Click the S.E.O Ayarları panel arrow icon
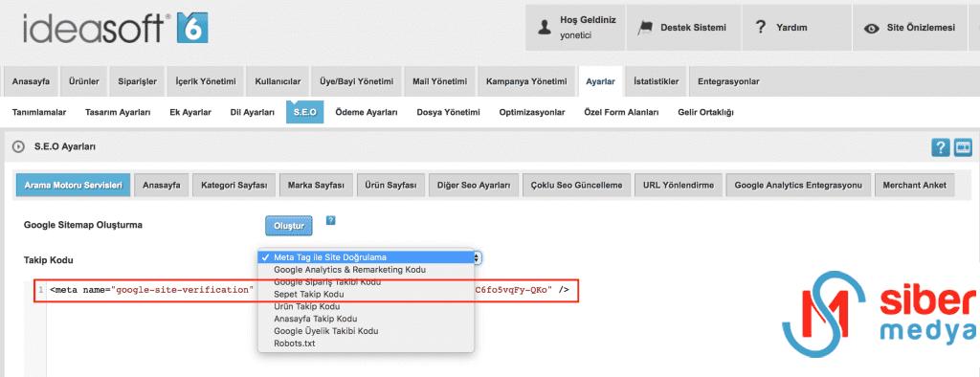Image resolution: width=980 pixels, height=377 pixels. click(x=19, y=147)
